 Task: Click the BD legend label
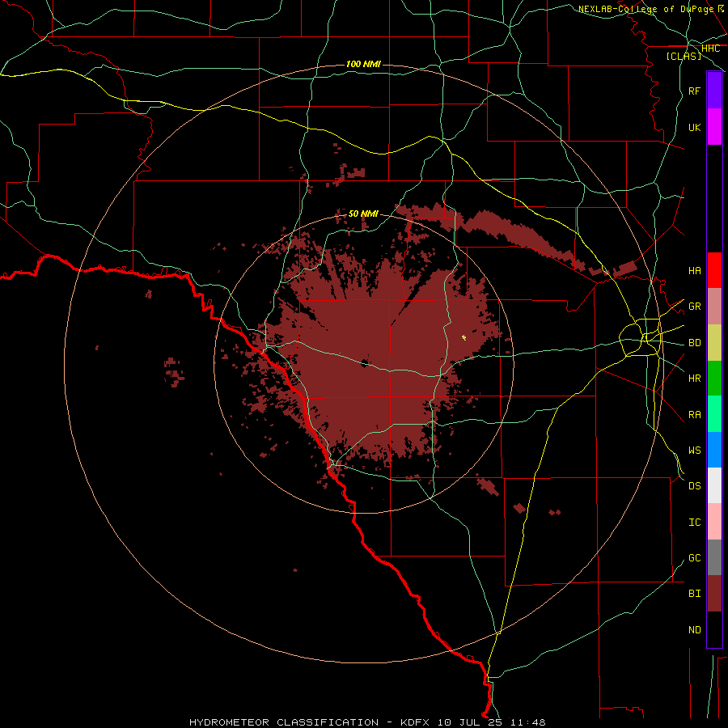pyautogui.click(x=694, y=343)
